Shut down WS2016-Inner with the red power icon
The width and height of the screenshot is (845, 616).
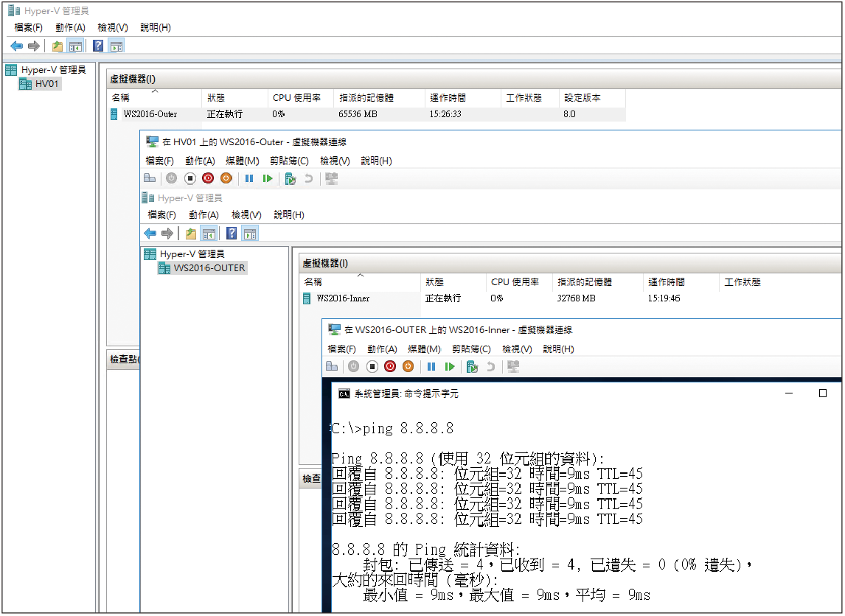pos(390,366)
